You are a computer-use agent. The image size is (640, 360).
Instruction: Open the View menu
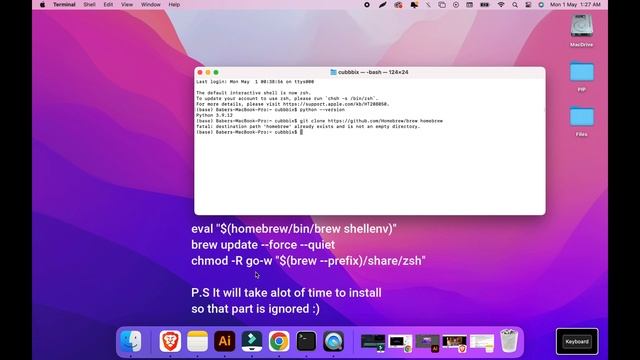click(127, 5)
